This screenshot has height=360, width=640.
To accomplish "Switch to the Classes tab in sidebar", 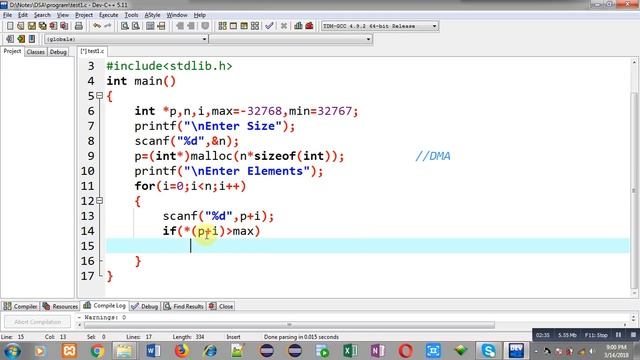I will coord(36,52).
